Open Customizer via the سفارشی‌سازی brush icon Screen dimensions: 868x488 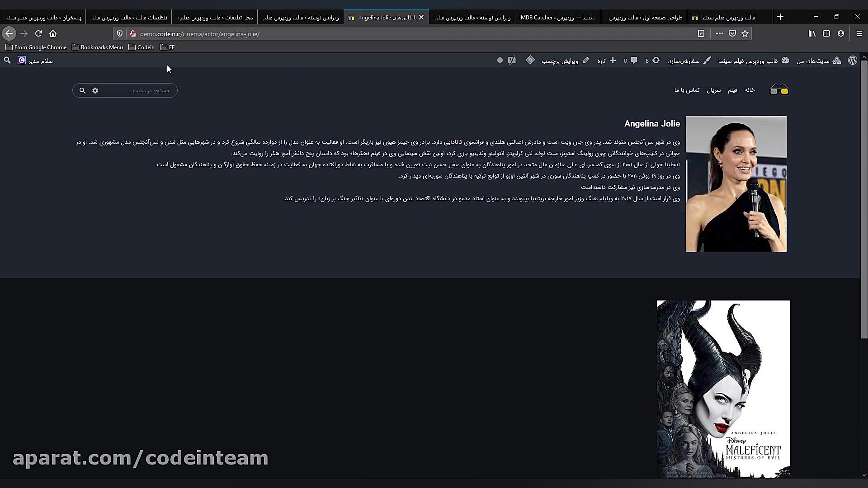click(x=708, y=60)
